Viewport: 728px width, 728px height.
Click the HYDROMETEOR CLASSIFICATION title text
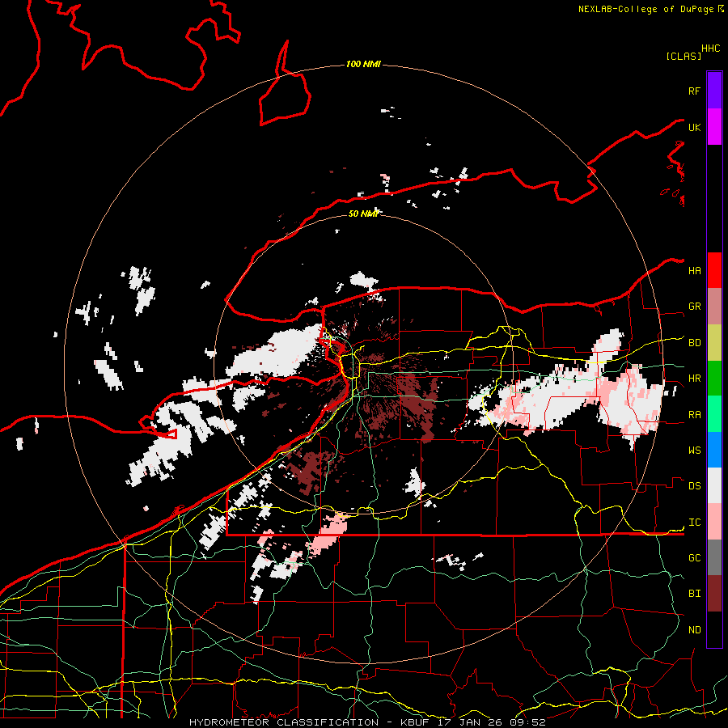tap(284, 722)
